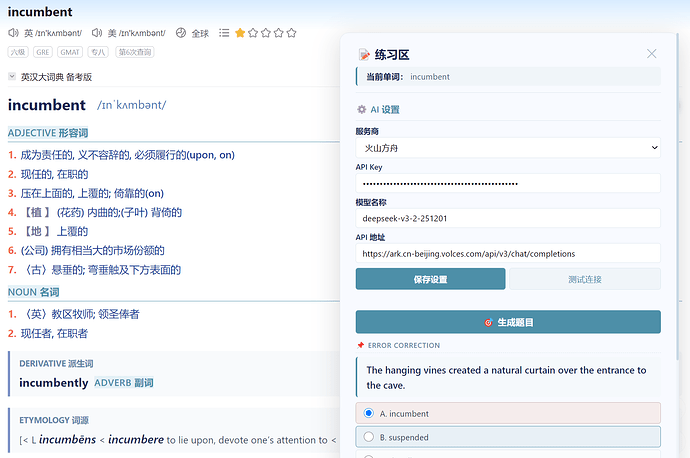690x458 pixels.
Task: Click the 模型名称 model name field
Action: 508,218
